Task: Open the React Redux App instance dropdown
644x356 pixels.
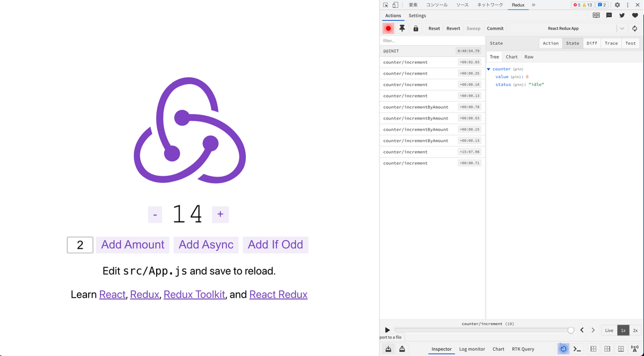Action: pyautogui.click(x=623, y=28)
